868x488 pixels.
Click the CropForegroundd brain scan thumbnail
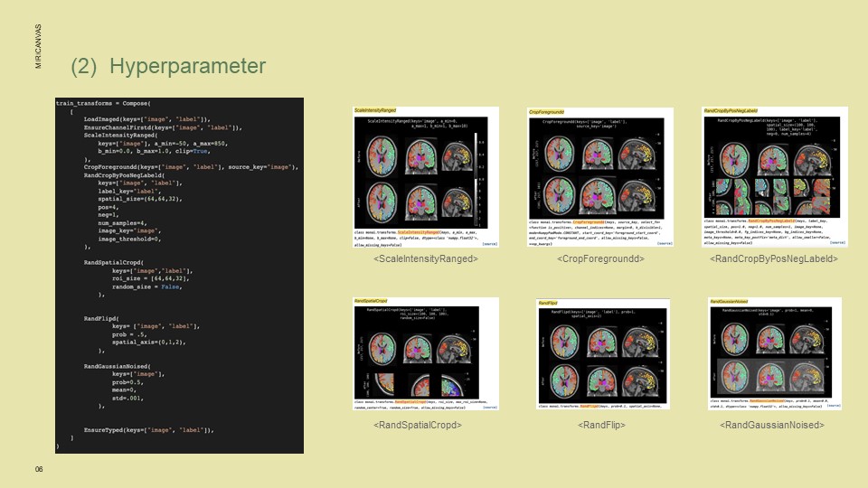[600, 177]
